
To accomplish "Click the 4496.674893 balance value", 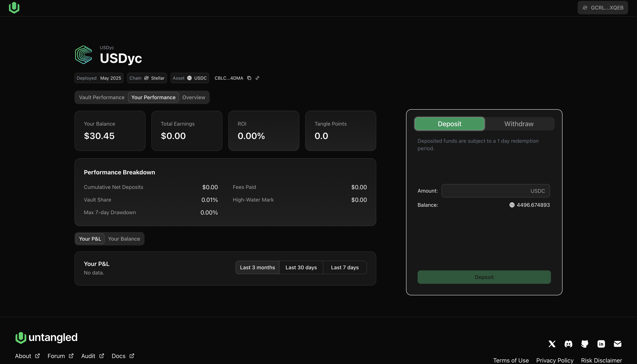I will [533, 205].
